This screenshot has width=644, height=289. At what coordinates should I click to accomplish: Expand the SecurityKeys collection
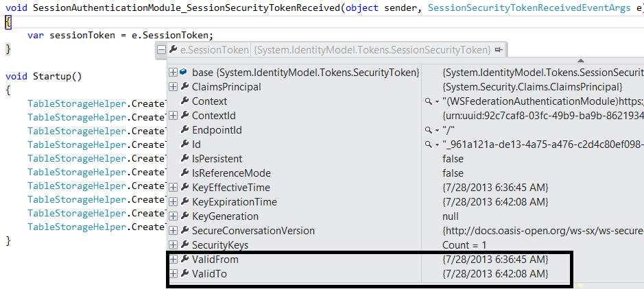coord(173,245)
